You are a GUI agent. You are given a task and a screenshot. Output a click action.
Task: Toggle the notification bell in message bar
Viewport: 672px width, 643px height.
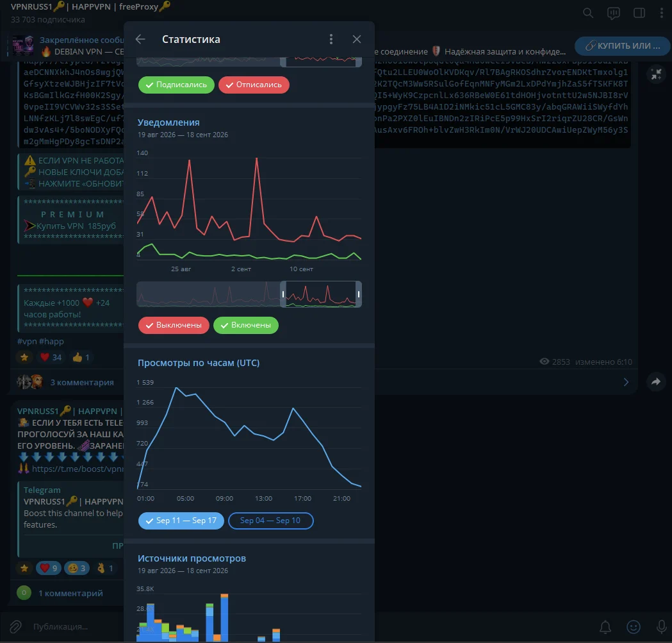[x=605, y=627]
